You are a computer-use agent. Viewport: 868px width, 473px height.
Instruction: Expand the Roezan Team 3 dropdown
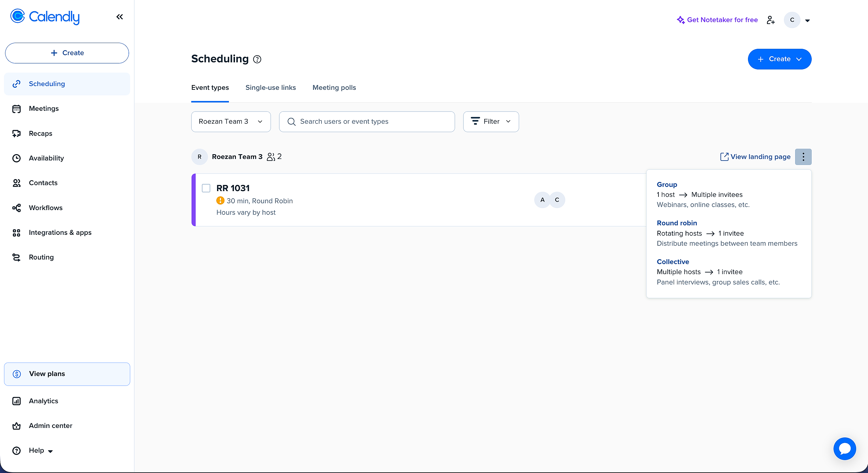pos(231,122)
